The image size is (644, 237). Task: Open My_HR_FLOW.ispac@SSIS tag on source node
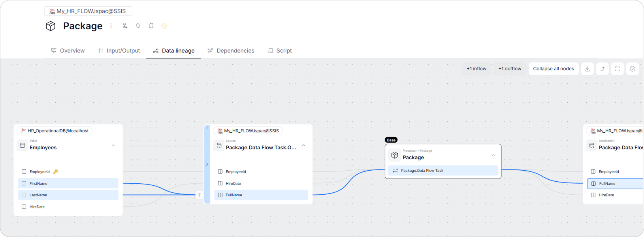tap(248, 131)
